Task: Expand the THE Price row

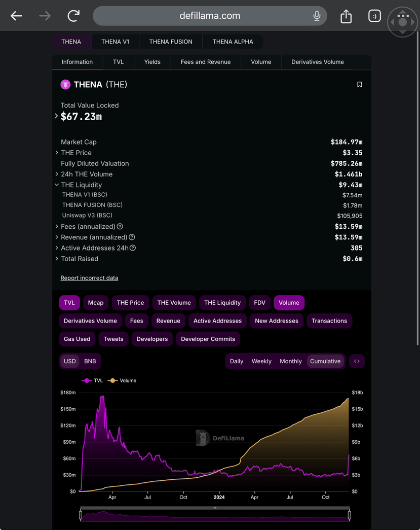Action: pyautogui.click(x=57, y=153)
